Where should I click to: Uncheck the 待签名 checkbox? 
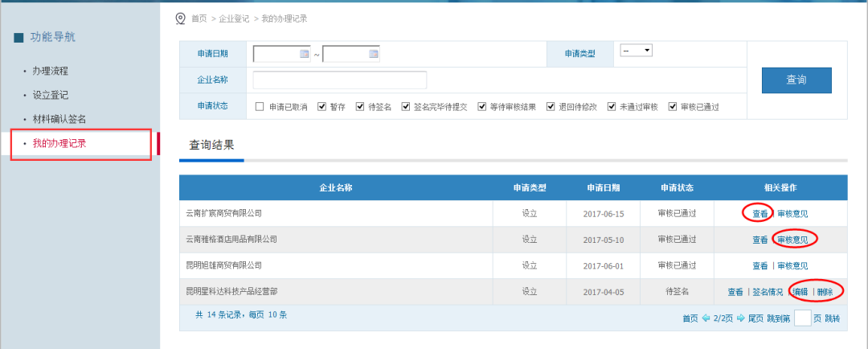(x=360, y=107)
